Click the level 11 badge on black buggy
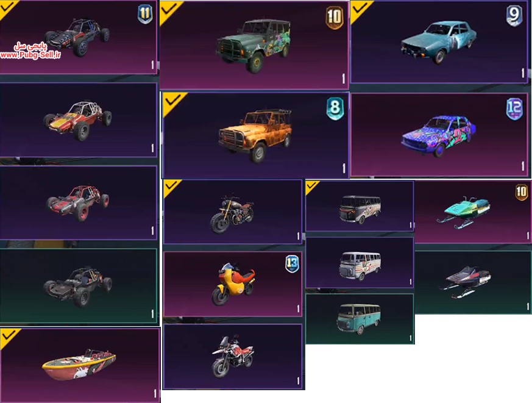The width and height of the screenshot is (532, 403). pos(145,13)
